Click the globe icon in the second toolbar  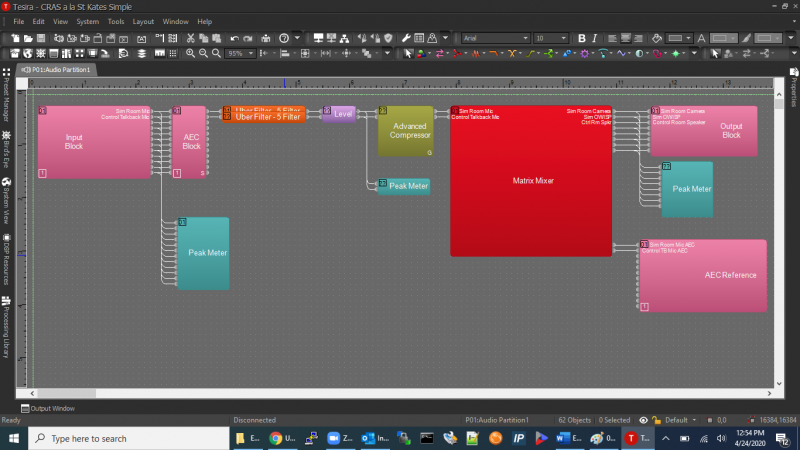point(28,53)
